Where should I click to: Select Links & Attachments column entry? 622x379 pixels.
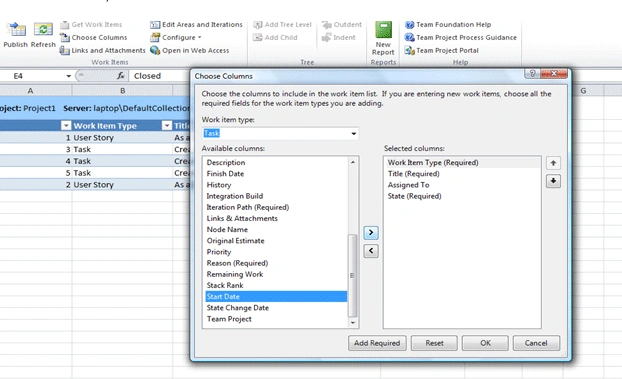pyautogui.click(x=276, y=218)
